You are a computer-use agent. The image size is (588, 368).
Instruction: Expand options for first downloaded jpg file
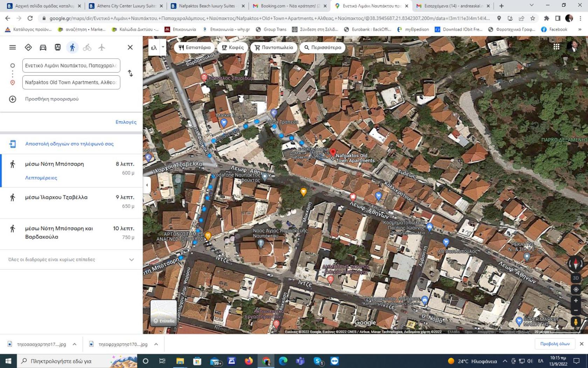click(75, 344)
